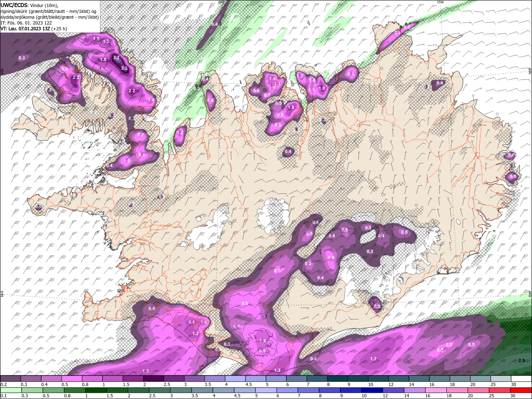
Task: Click the red swatch at 30 in the lower legend
Action: [521, 390]
